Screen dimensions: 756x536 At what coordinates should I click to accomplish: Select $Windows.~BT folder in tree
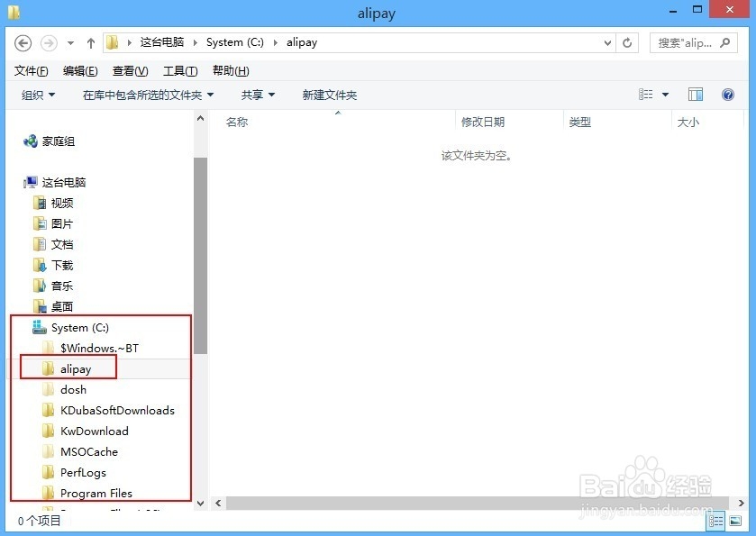point(90,348)
